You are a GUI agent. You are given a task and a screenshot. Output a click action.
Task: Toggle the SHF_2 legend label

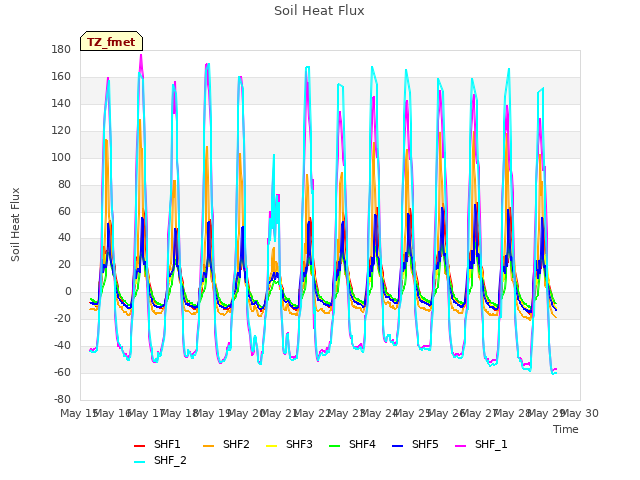pyautogui.click(x=170, y=460)
